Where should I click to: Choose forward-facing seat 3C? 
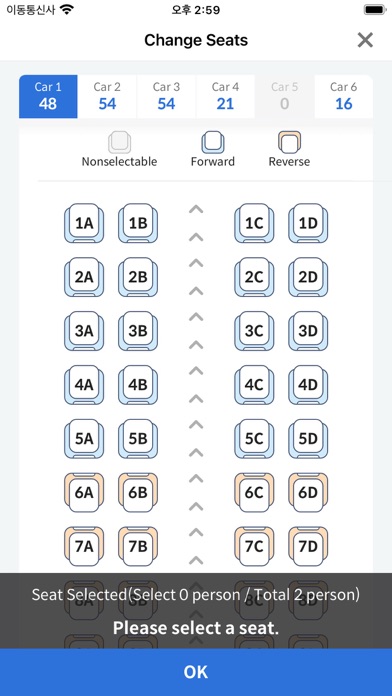pos(254,331)
